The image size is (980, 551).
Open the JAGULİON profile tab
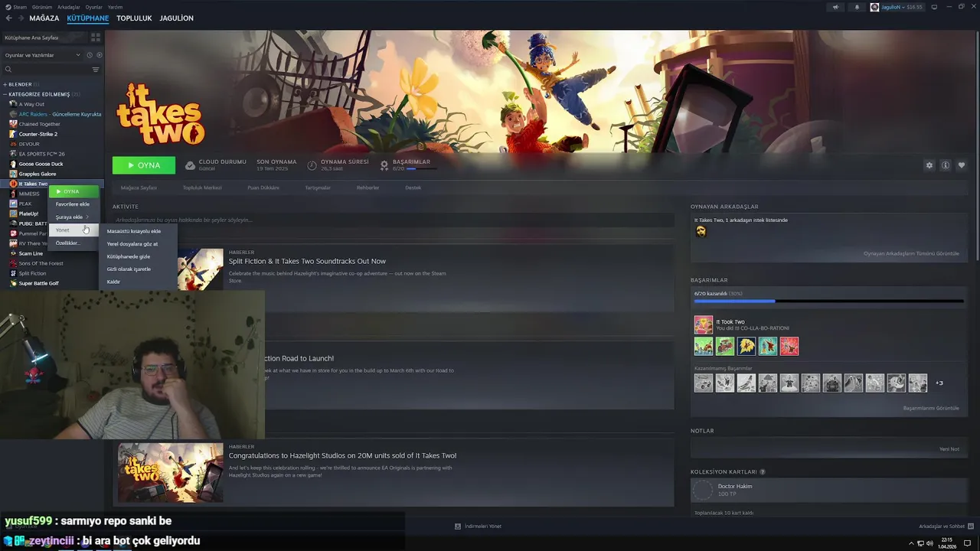[x=176, y=18]
